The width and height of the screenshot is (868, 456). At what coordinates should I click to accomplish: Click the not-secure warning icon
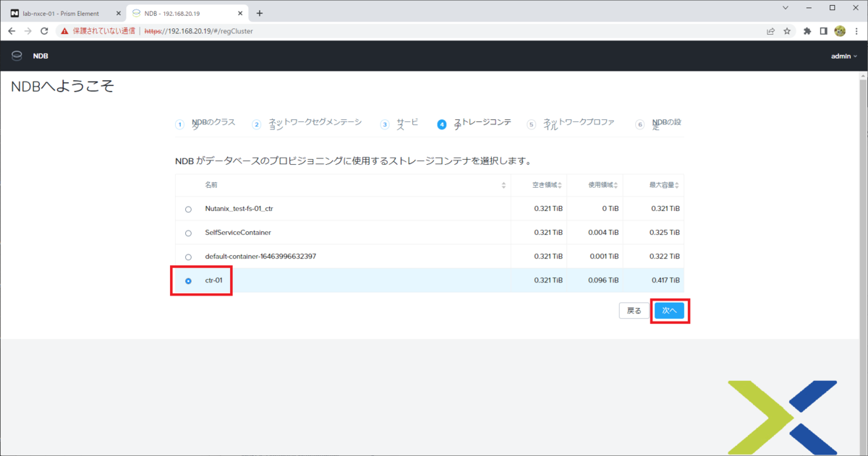[x=64, y=31]
